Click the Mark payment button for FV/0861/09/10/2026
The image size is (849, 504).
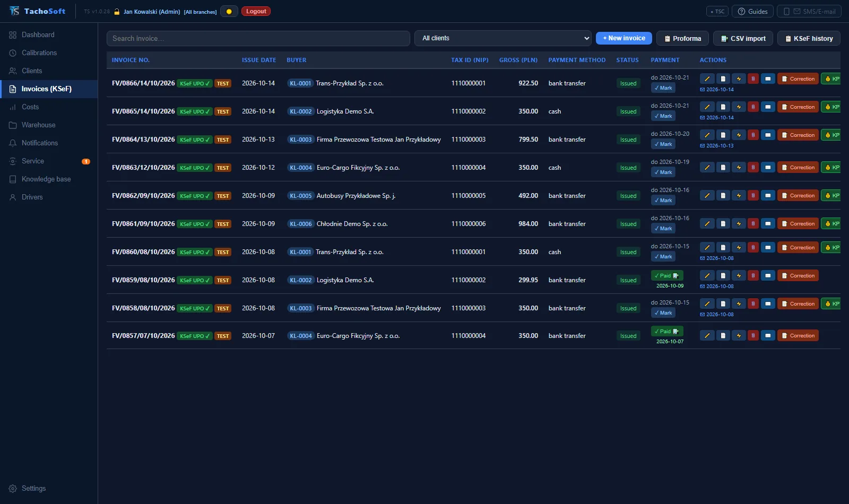(x=663, y=229)
